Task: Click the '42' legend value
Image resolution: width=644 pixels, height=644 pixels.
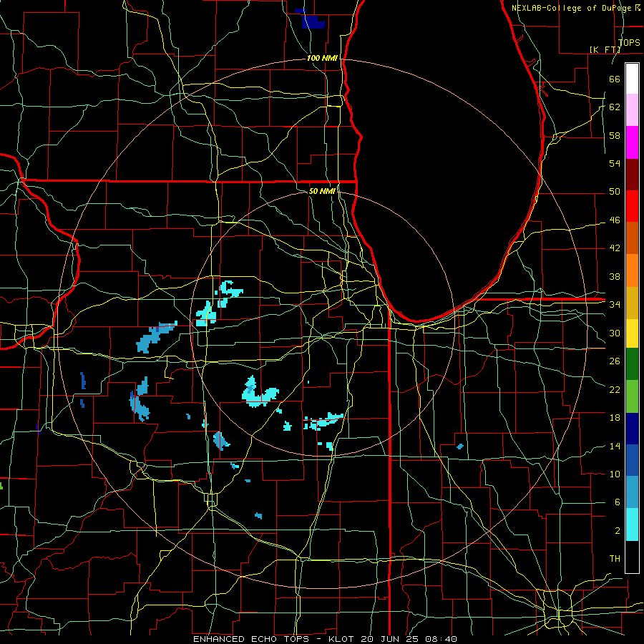Action: pos(615,248)
